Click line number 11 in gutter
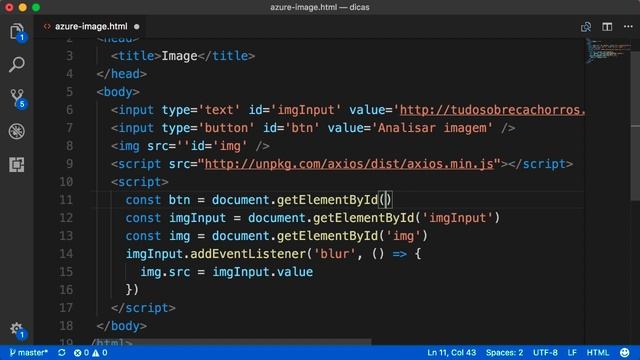This screenshot has height=360, width=640. point(66,200)
